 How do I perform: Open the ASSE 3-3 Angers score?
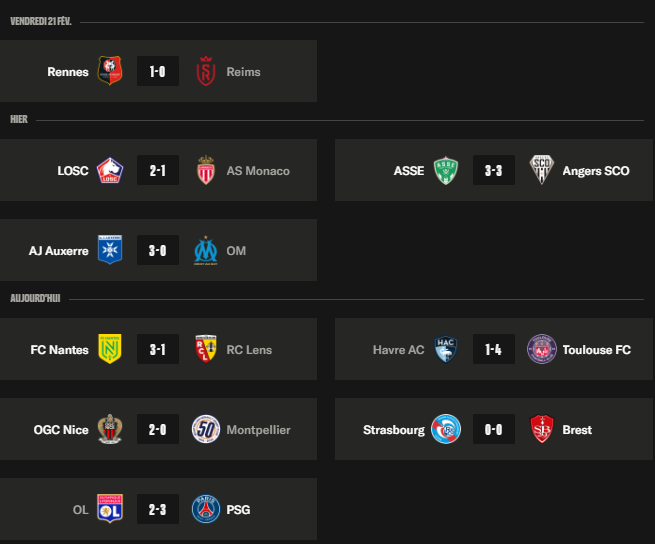[493, 171]
